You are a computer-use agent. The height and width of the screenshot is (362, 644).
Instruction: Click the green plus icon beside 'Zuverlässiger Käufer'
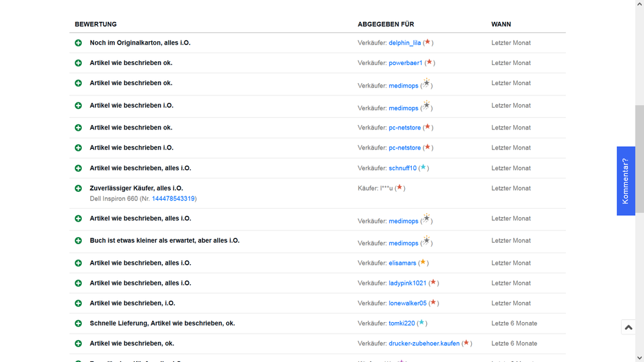[x=78, y=189]
